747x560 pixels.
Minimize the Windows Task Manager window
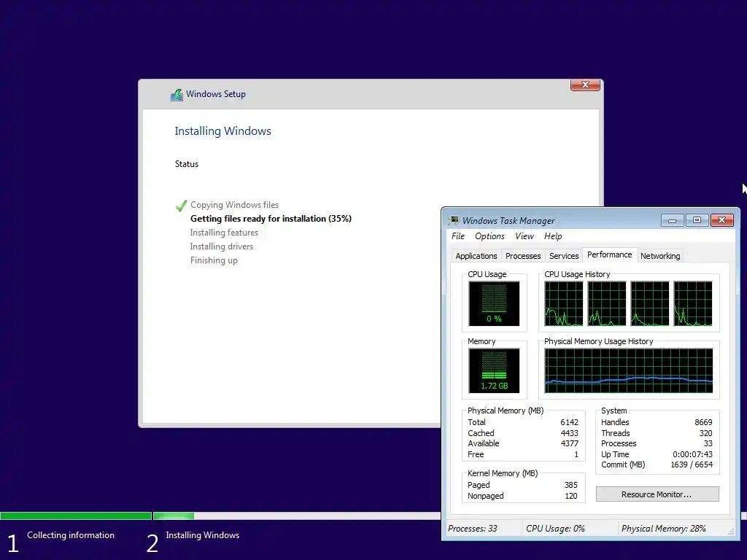672,220
